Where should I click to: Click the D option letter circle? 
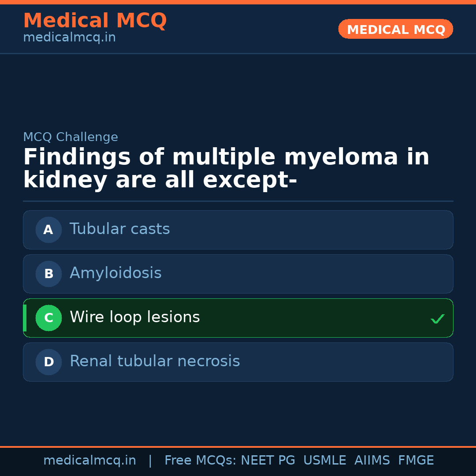click(x=48, y=362)
